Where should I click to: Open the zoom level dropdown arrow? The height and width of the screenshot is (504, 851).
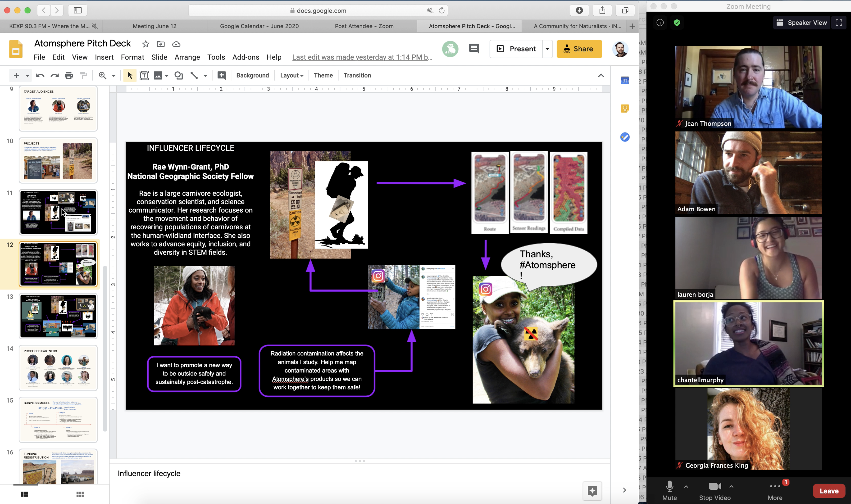coord(114,76)
